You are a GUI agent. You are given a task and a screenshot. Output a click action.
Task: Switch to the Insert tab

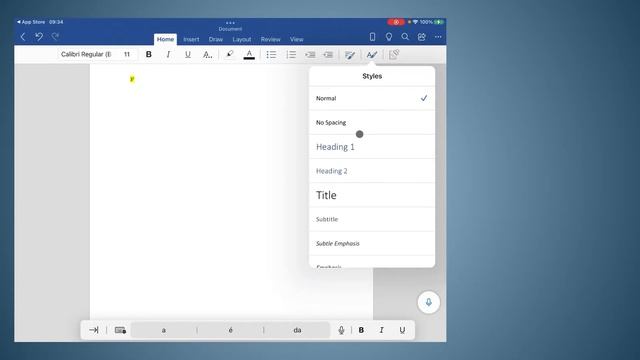[191, 40]
